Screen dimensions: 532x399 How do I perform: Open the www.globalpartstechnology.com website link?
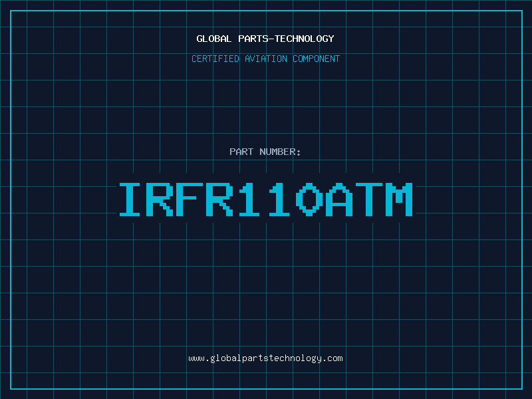tap(265, 358)
